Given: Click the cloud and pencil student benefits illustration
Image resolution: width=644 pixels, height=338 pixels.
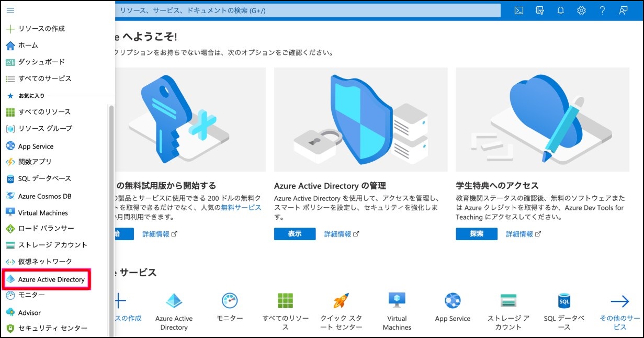Looking at the screenshot, I should coord(543,119).
